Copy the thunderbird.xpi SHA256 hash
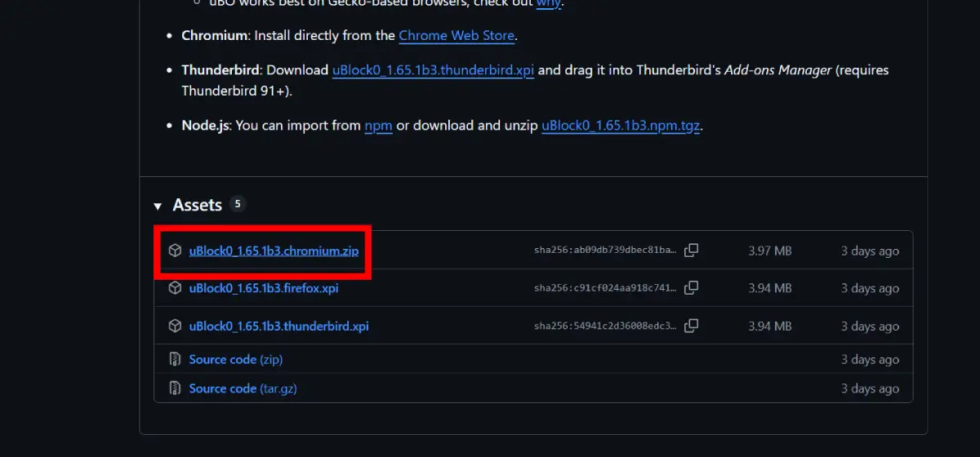This screenshot has height=457, width=980. 691,326
